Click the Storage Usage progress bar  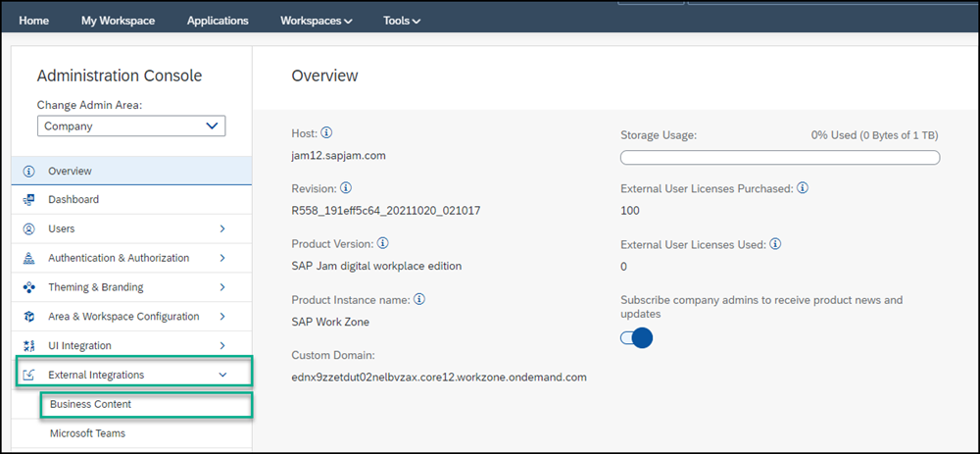(x=780, y=157)
